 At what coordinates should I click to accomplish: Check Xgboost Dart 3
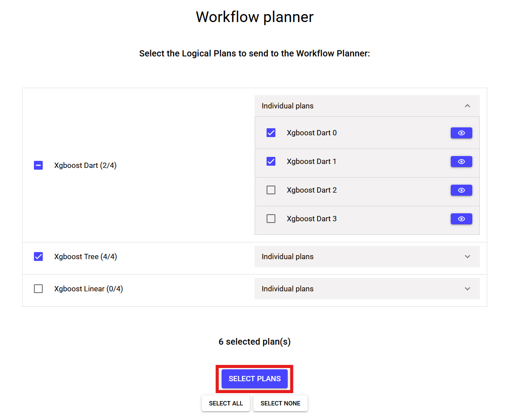[271, 219]
